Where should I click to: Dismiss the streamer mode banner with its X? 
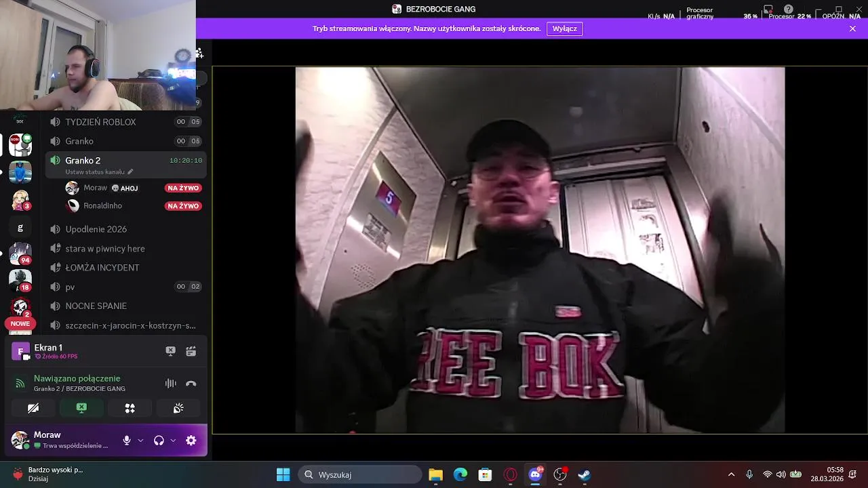[852, 28]
